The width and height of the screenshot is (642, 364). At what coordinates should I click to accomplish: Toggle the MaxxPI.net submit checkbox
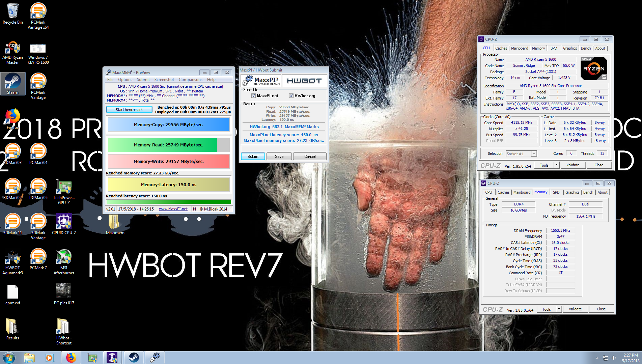pyautogui.click(x=253, y=96)
